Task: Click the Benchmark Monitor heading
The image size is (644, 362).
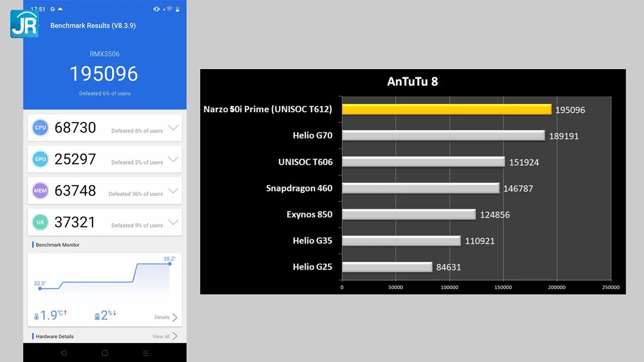Action: click(x=58, y=245)
